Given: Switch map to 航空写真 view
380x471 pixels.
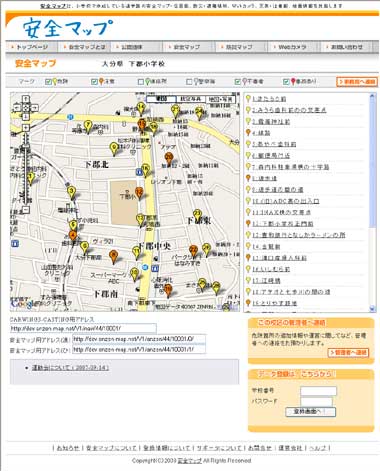Looking at the screenshot, I should pyautogui.click(x=191, y=99).
